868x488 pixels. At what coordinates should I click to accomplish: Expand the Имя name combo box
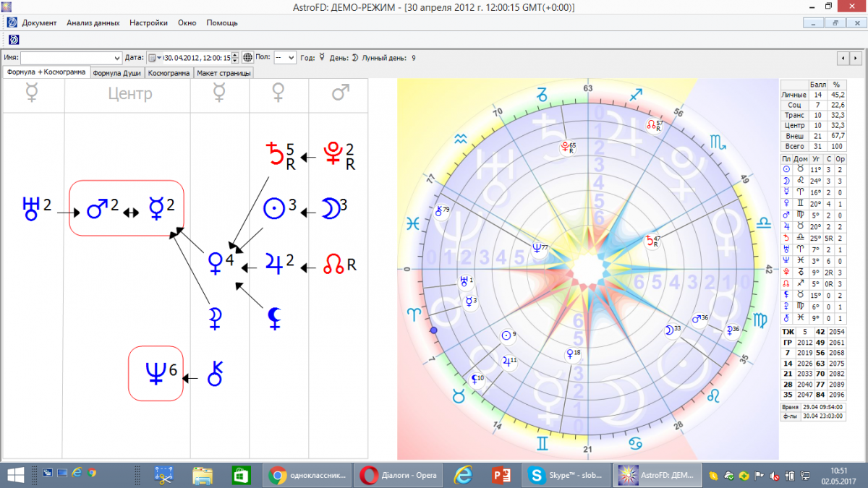pyautogui.click(x=118, y=58)
